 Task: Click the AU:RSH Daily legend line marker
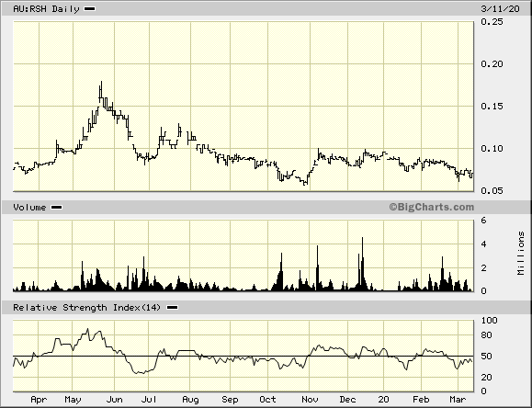pos(89,9)
